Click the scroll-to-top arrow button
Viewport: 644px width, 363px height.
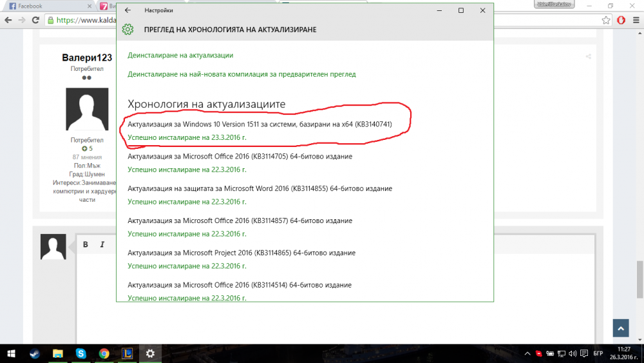[621, 328]
